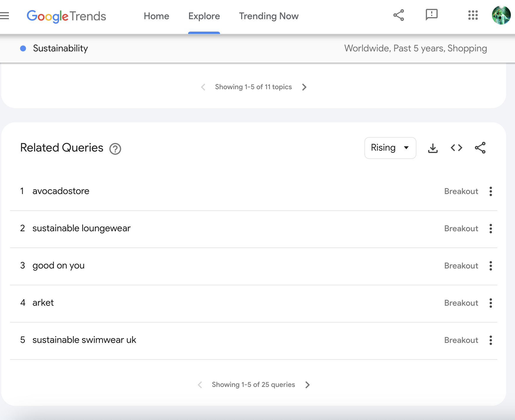
Task: Open more options for arket
Action: click(491, 303)
